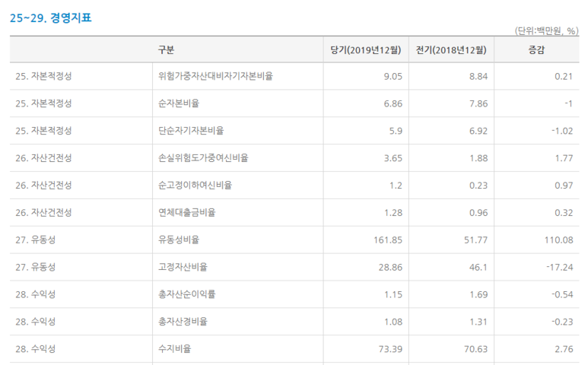Select the 수지비율 row label
The image size is (588, 365).
[175, 349]
